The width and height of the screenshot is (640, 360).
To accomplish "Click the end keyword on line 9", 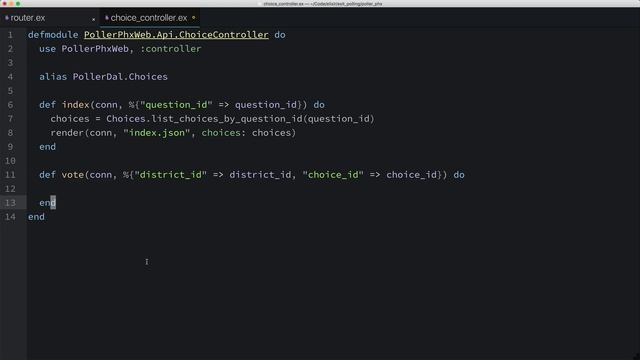I will click(x=47, y=147).
